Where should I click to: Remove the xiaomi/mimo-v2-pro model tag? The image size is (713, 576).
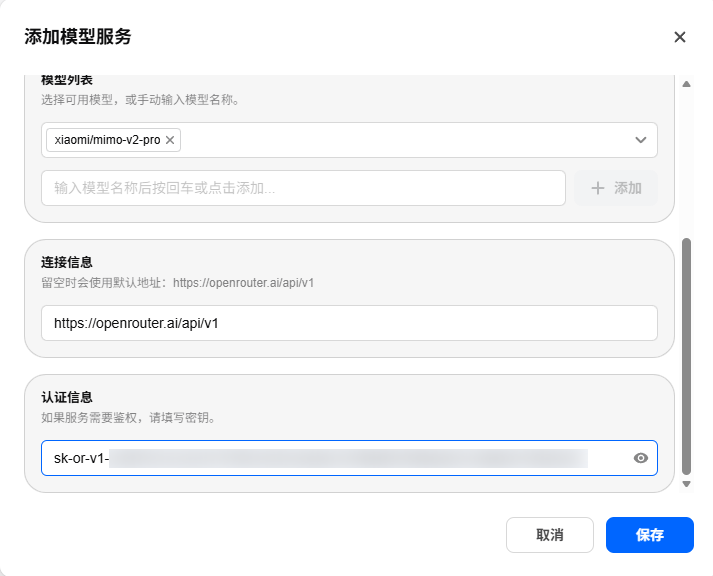point(170,140)
